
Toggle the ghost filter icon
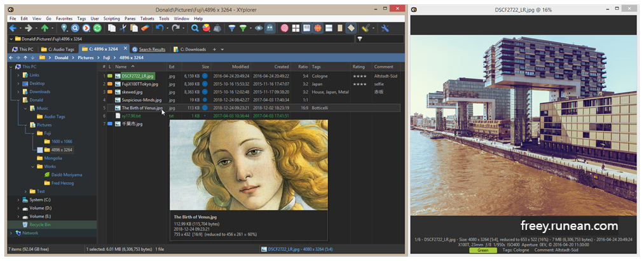(x=270, y=29)
